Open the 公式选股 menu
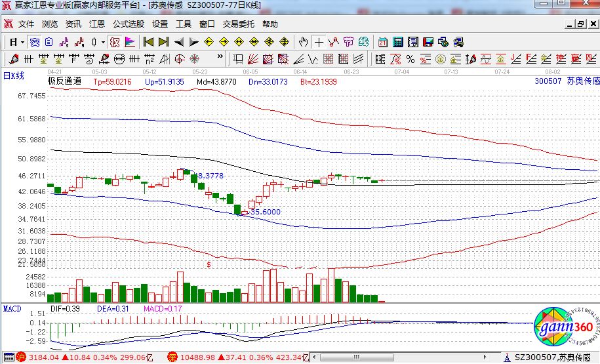This screenshot has width=600, height=364. [x=128, y=24]
